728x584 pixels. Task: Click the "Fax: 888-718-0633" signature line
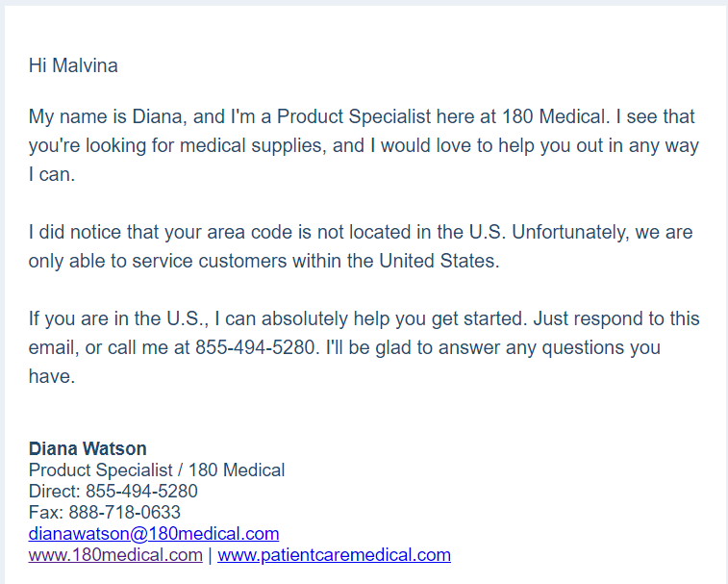point(104,512)
